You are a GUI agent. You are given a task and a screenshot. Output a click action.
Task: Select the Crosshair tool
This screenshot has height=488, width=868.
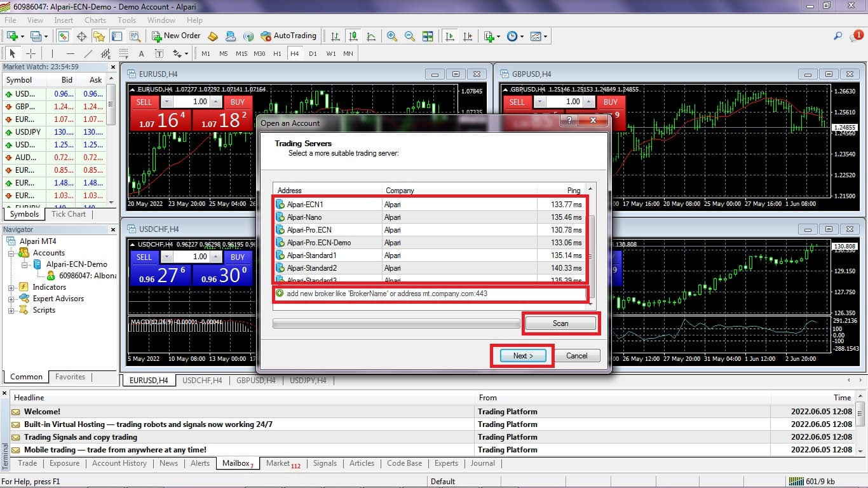tap(31, 53)
